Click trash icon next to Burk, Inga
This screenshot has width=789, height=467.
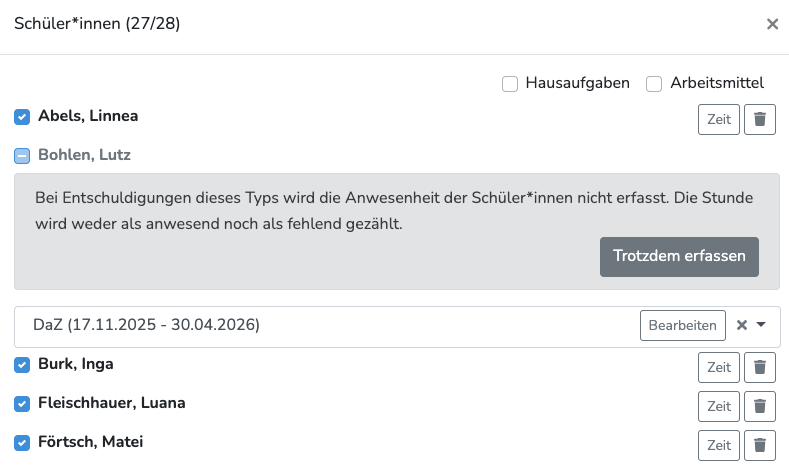click(x=760, y=368)
